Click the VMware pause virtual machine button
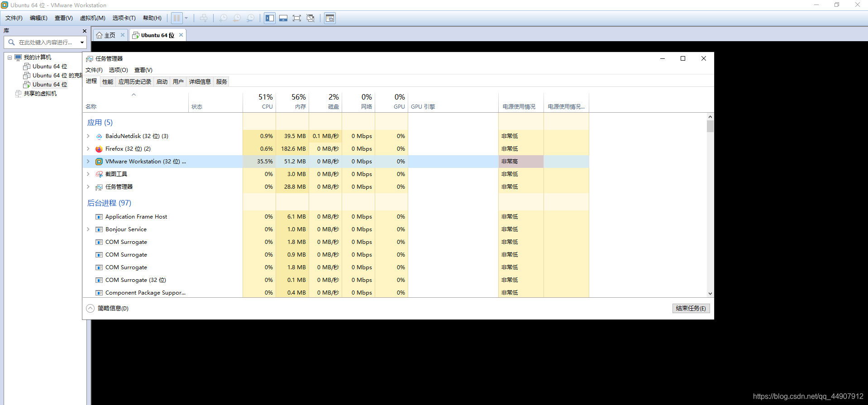Viewport: 868px width, 405px height. pos(176,18)
